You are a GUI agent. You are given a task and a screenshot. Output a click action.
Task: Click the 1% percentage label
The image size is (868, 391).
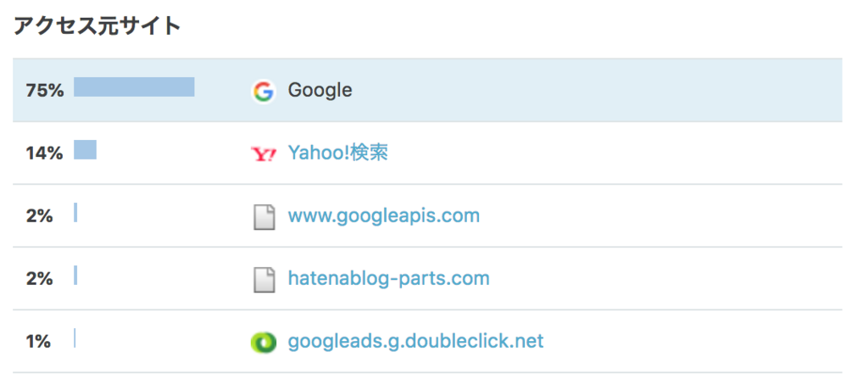click(38, 342)
